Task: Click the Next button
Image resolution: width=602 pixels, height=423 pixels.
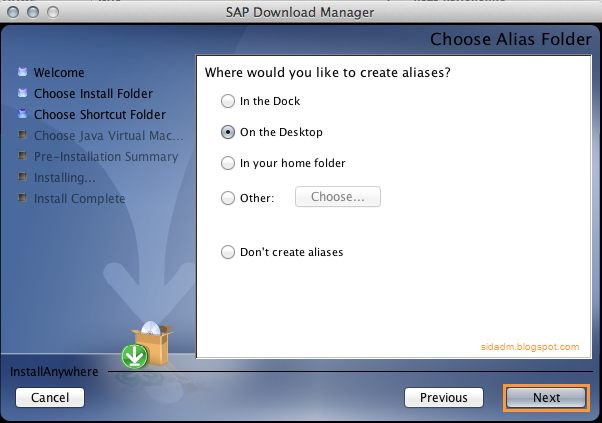Action: [x=546, y=398]
